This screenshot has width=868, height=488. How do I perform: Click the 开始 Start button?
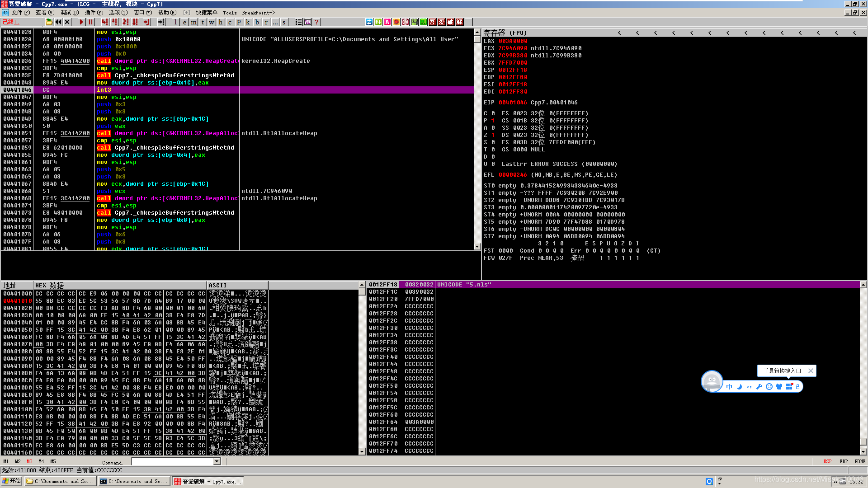click(x=12, y=481)
